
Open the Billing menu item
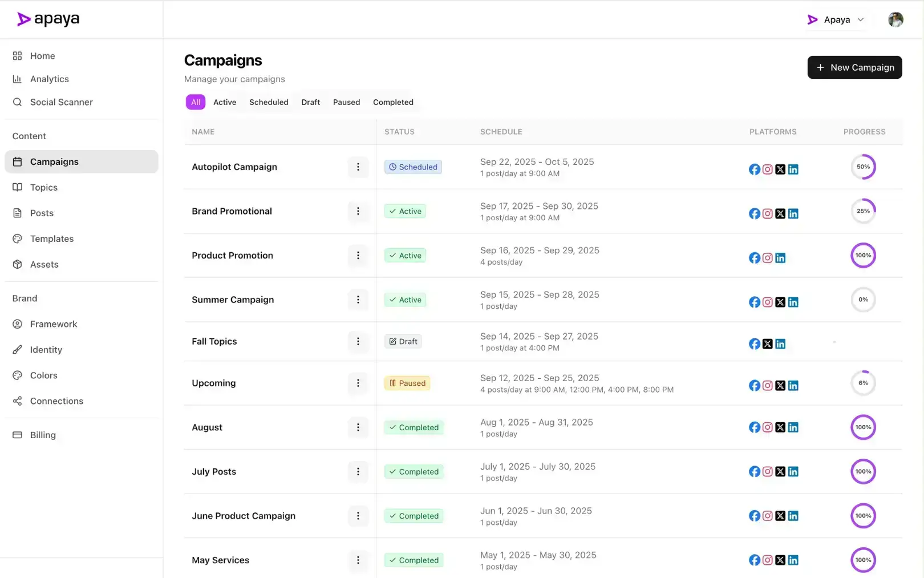point(43,435)
